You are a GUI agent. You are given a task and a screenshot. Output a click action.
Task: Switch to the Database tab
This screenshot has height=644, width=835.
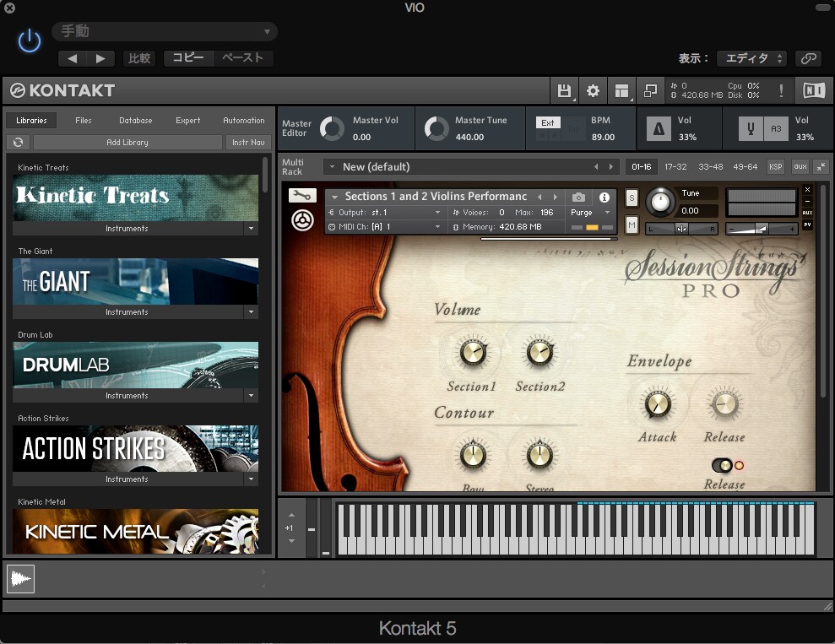pyautogui.click(x=136, y=121)
